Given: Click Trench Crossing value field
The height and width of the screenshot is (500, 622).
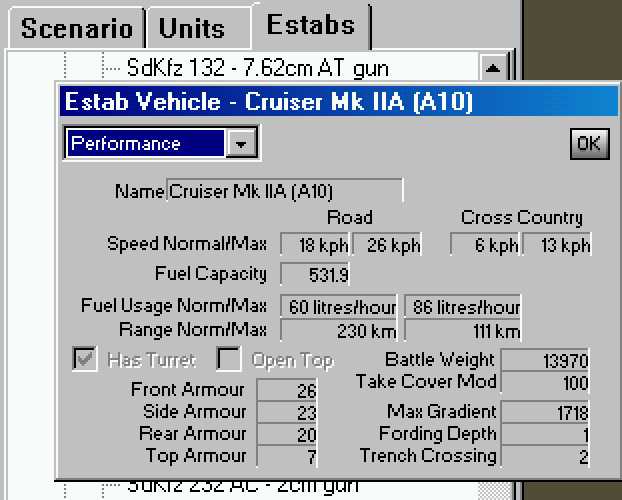Looking at the screenshot, I should pos(545,456).
